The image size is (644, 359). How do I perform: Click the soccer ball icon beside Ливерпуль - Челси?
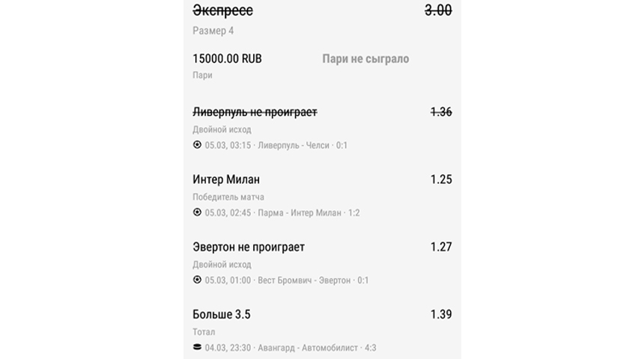(x=197, y=145)
